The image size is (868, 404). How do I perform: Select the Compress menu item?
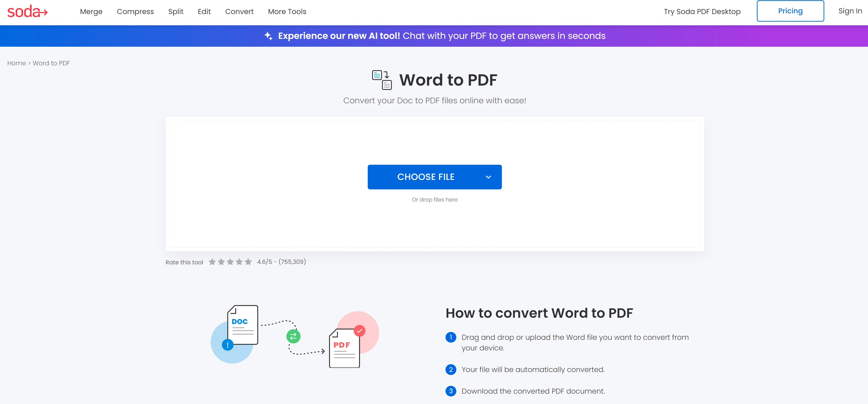click(136, 12)
